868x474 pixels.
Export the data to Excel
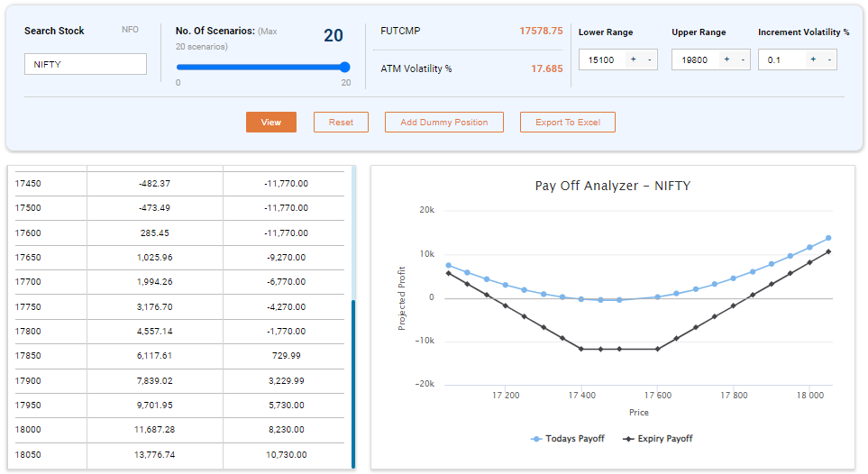[x=567, y=123]
